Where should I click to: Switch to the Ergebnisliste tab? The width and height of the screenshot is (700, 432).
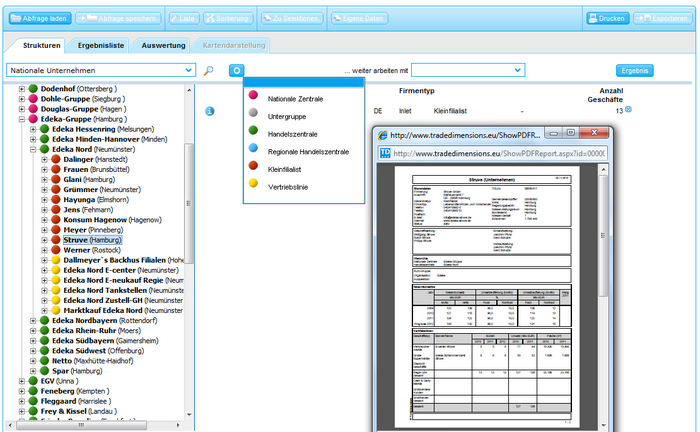tap(101, 46)
